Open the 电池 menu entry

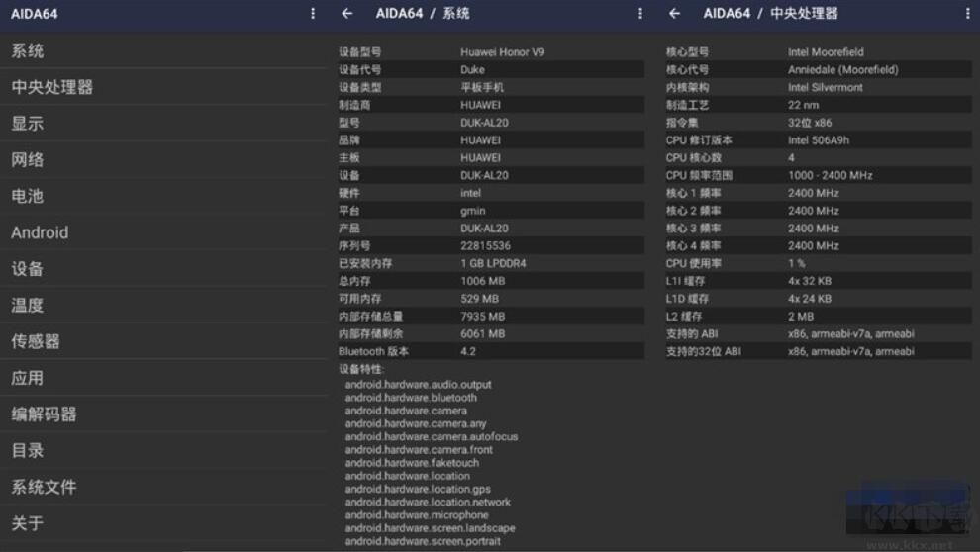pos(163,196)
